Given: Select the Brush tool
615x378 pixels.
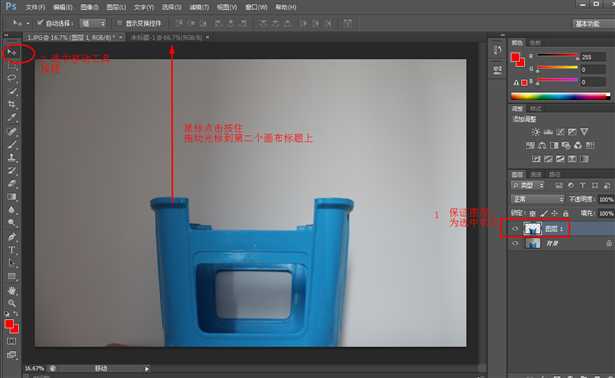Looking at the screenshot, I should (x=12, y=144).
